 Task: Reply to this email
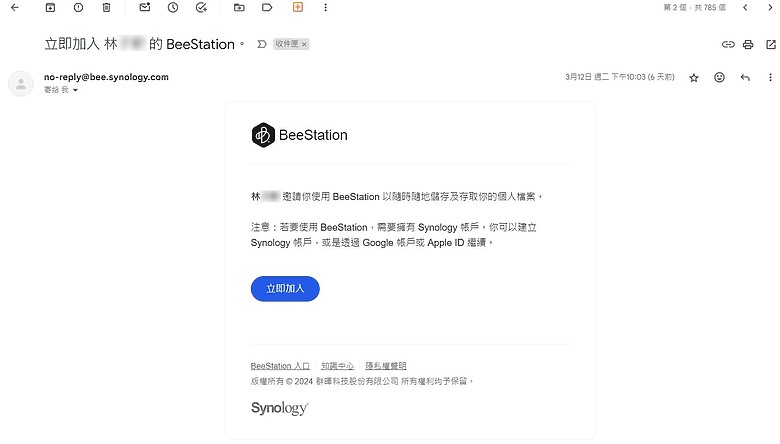[x=745, y=78]
